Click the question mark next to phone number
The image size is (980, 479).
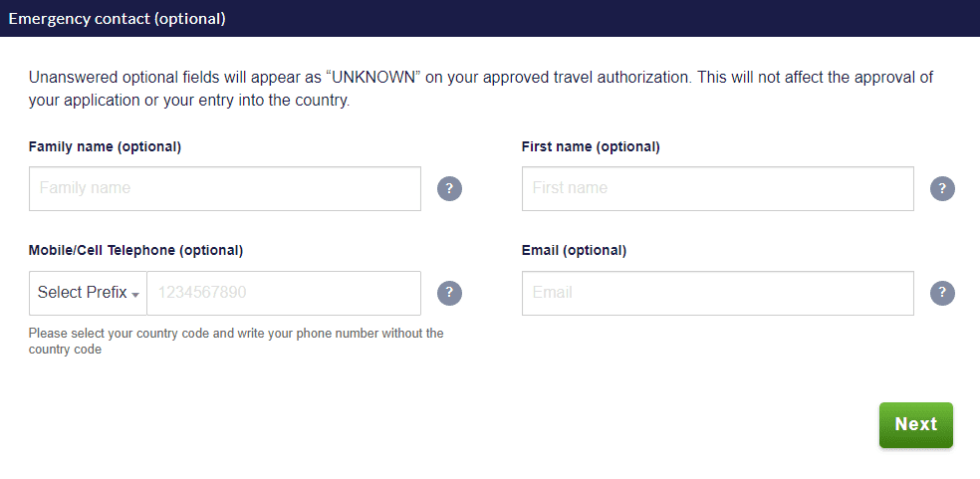[x=449, y=293]
